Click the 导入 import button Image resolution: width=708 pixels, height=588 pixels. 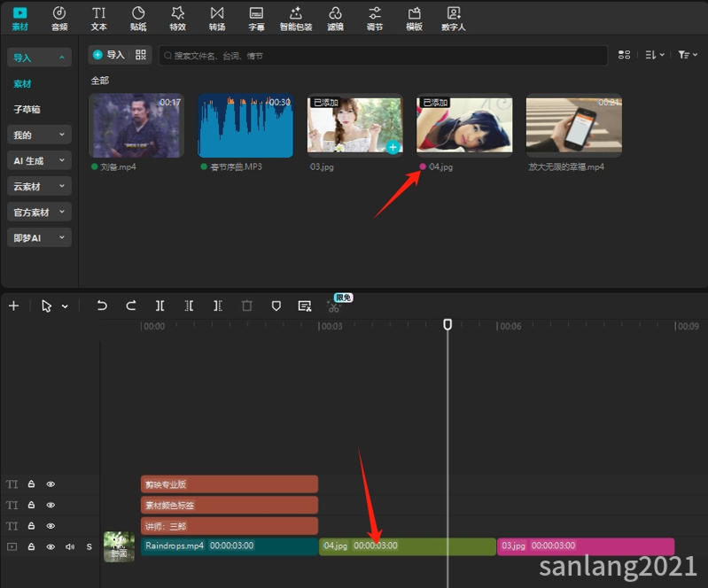point(109,55)
